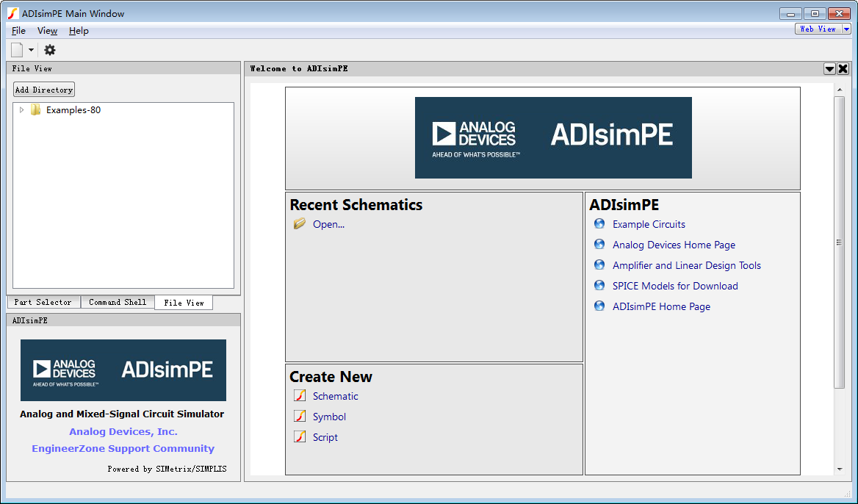
Task: Close the Welcome to ADIsimPE panel
Action: (x=843, y=68)
